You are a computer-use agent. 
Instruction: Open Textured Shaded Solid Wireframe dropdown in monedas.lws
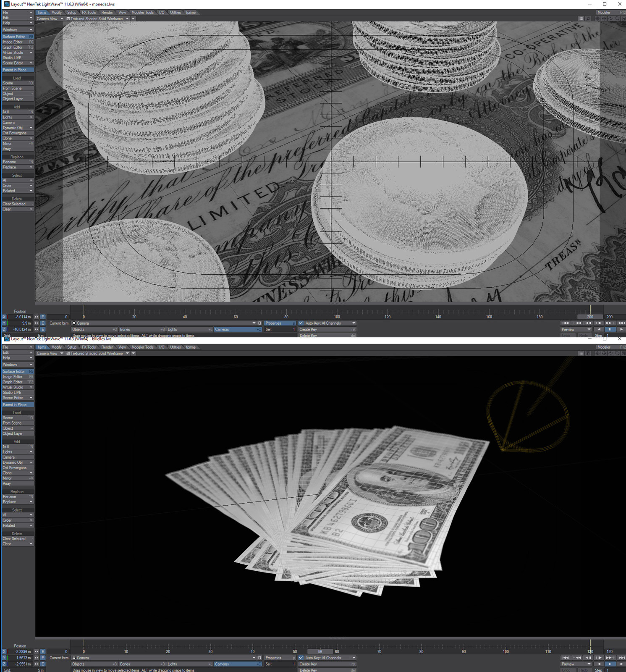pos(97,18)
